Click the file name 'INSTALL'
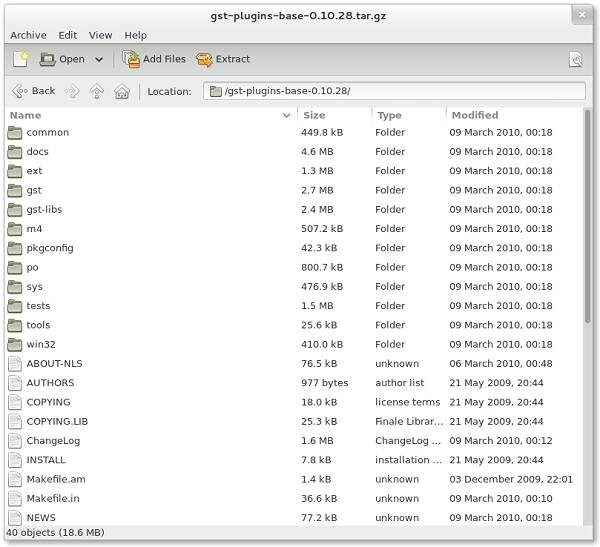The width and height of the screenshot is (600, 547). tap(46, 460)
